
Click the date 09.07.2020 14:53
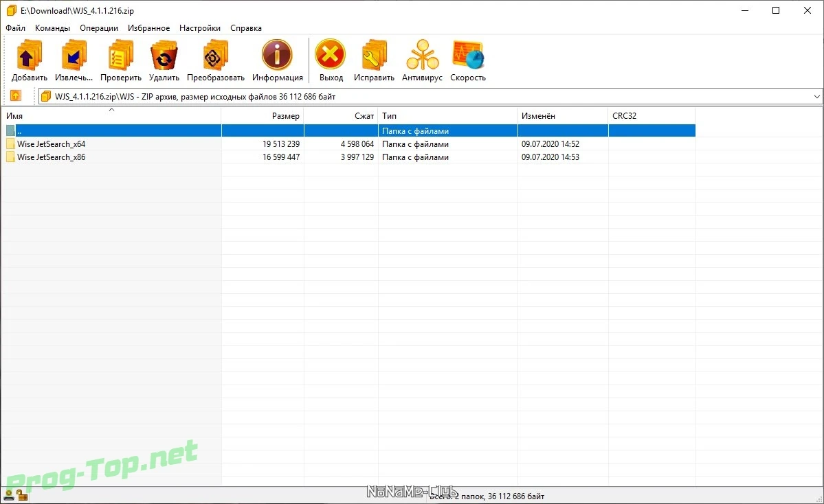pyautogui.click(x=550, y=157)
